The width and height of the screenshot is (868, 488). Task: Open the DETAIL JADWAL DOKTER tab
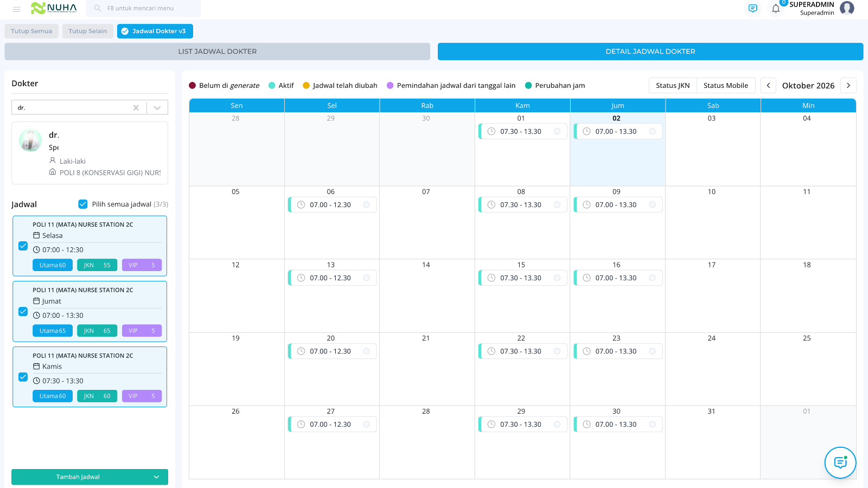click(x=650, y=52)
